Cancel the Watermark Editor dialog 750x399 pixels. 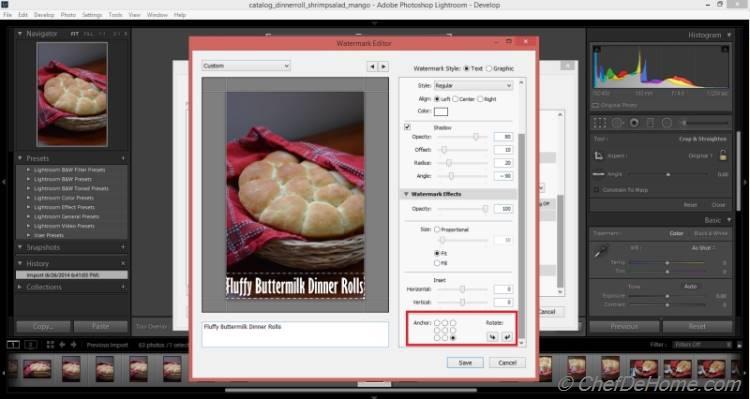tap(507, 363)
